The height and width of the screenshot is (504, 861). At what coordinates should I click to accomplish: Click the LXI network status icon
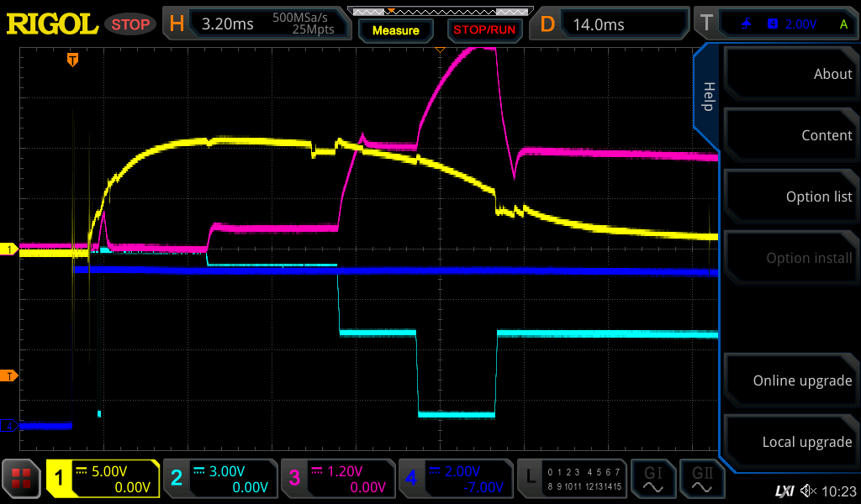coord(784,491)
